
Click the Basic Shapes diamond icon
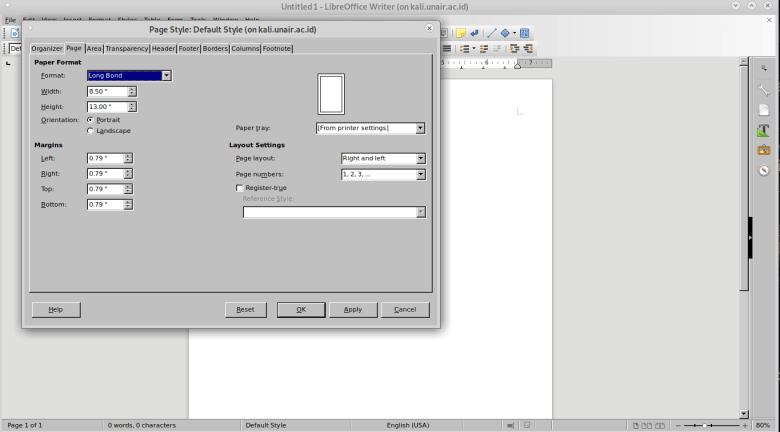pyautogui.click(x=505, y=33)
